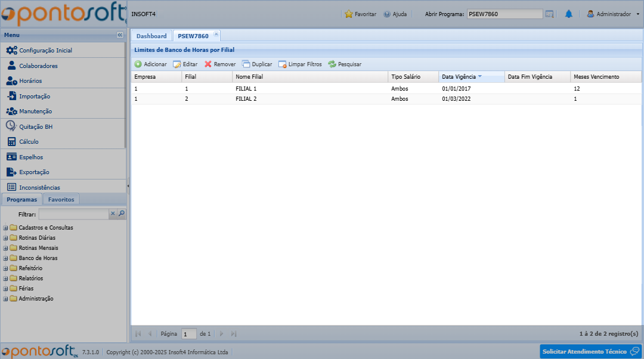Click the Duplicar toolbar icon
644x359 pixels.
[x=246, y=64]
